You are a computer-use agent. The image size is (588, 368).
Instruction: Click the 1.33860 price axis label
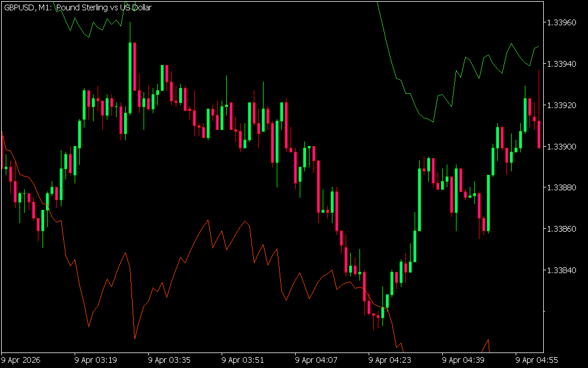[562, 229]
